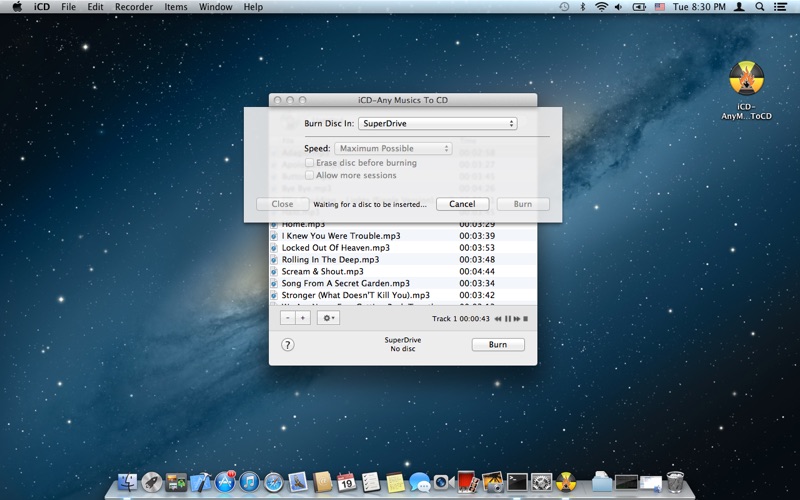The width and height of the screenshot is (800, 500).
Task: Skip to the previous track with rewind
Action: tap(497, 319)
